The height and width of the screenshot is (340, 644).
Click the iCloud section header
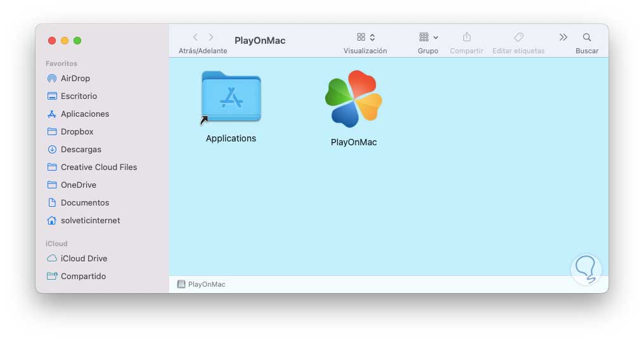tap(56, 244)
